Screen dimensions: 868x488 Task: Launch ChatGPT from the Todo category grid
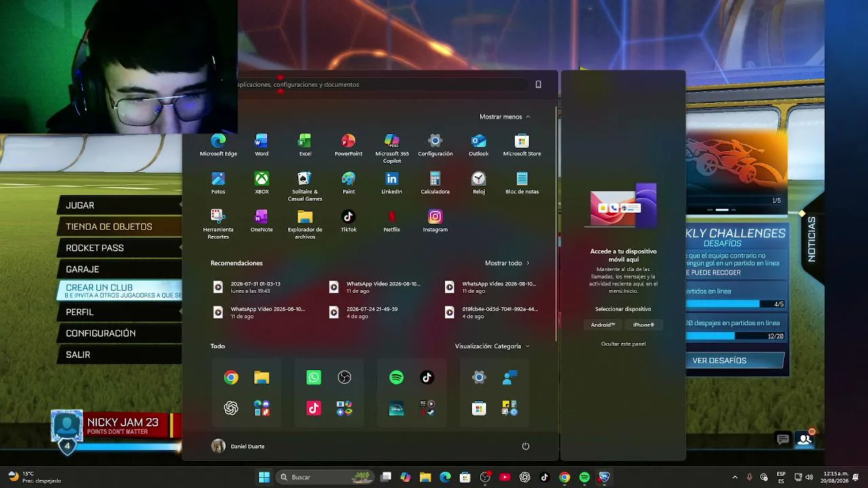[231, 408]
